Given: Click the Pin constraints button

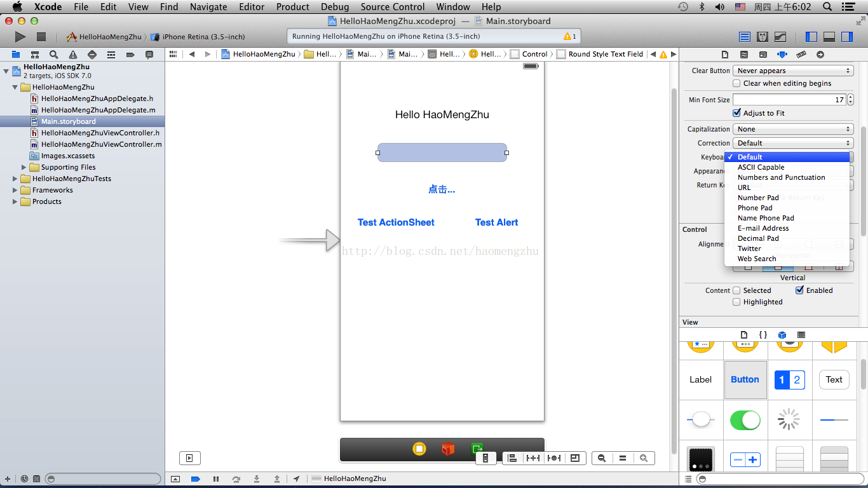Looking at the screenshot, I should [533, 458].
